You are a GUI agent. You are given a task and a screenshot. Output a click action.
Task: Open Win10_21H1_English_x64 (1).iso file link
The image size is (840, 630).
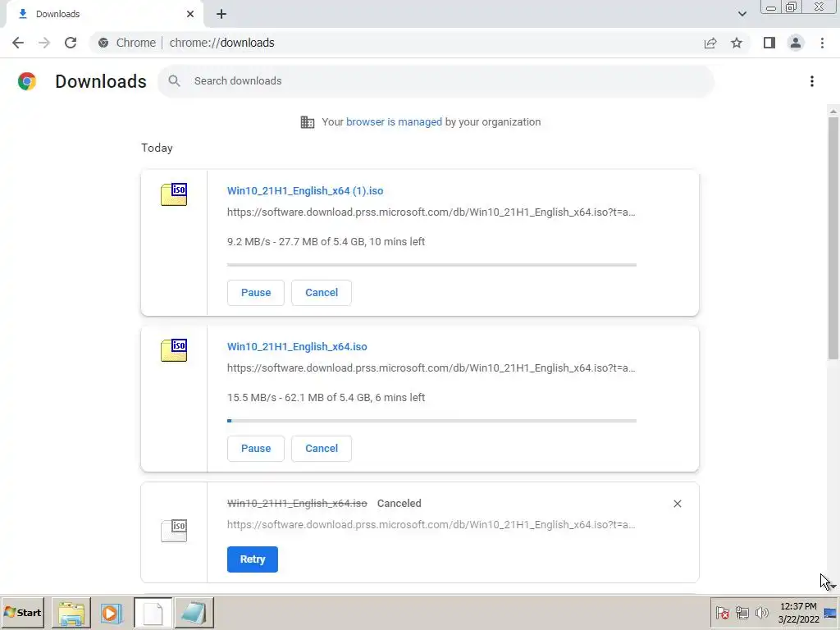tap(305, 190)
